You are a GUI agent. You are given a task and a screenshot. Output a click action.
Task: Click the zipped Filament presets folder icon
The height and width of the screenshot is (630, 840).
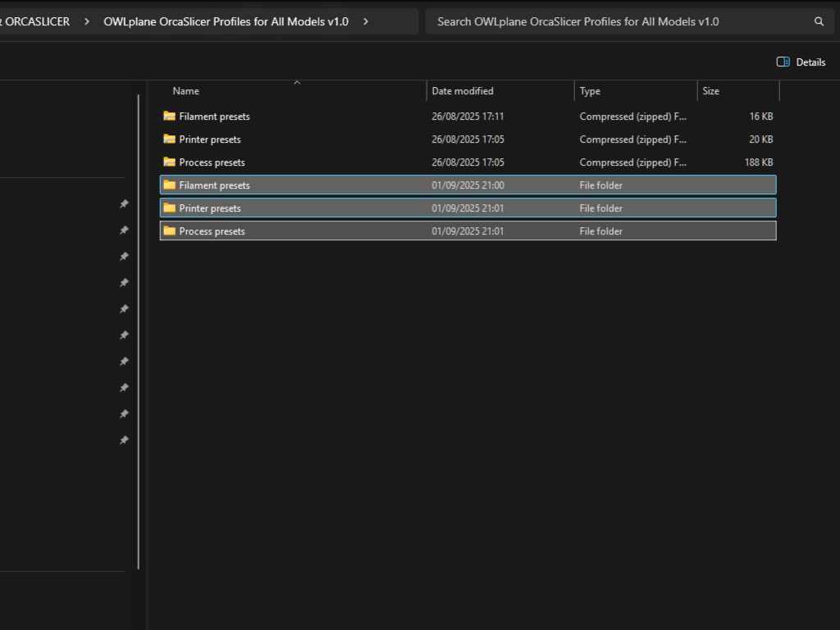pos(169,116)
